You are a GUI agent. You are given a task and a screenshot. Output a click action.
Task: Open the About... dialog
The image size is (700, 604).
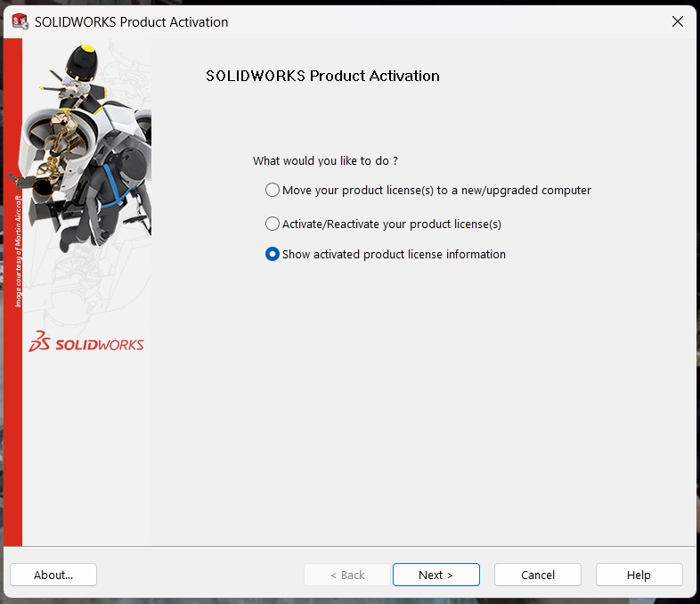point(53,575)
